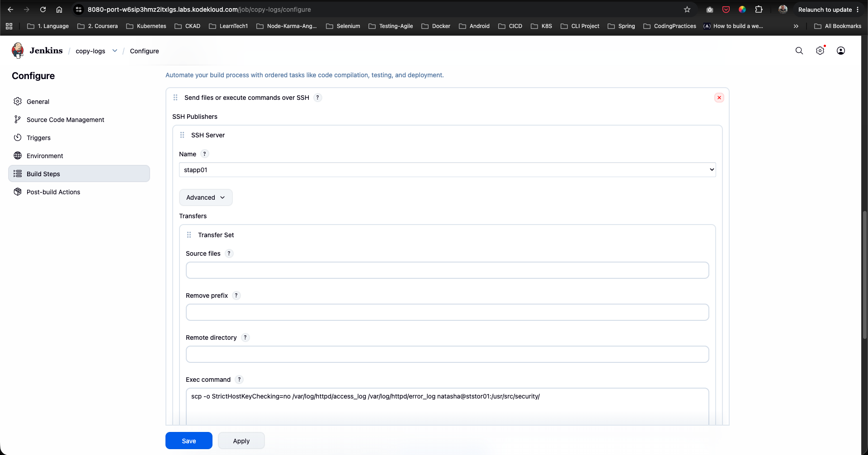
Task: Open Docker bookmark folder
Action: point(436,26)
